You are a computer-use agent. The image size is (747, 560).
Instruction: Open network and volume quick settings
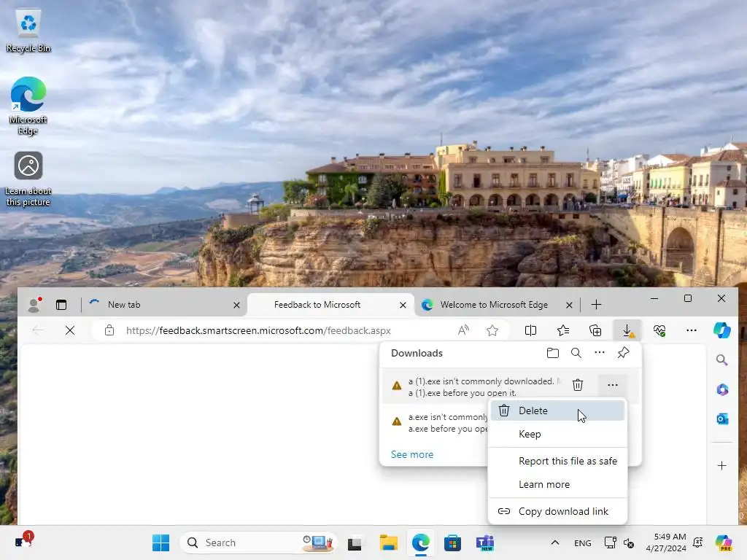coord(619,542)
